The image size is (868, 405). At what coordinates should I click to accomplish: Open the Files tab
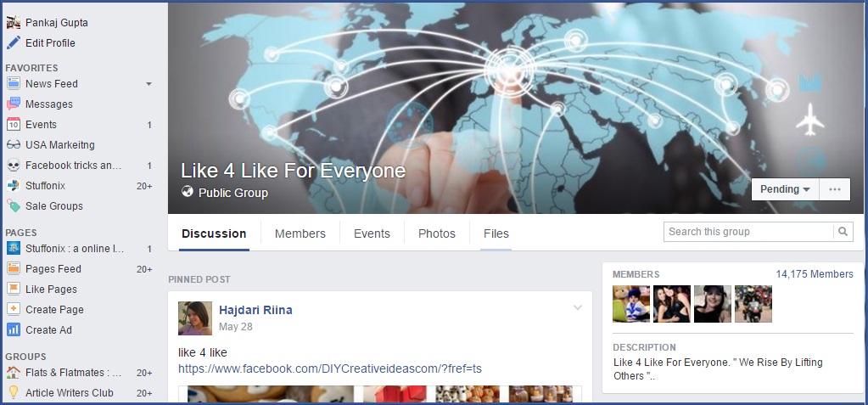click(496, 233)
